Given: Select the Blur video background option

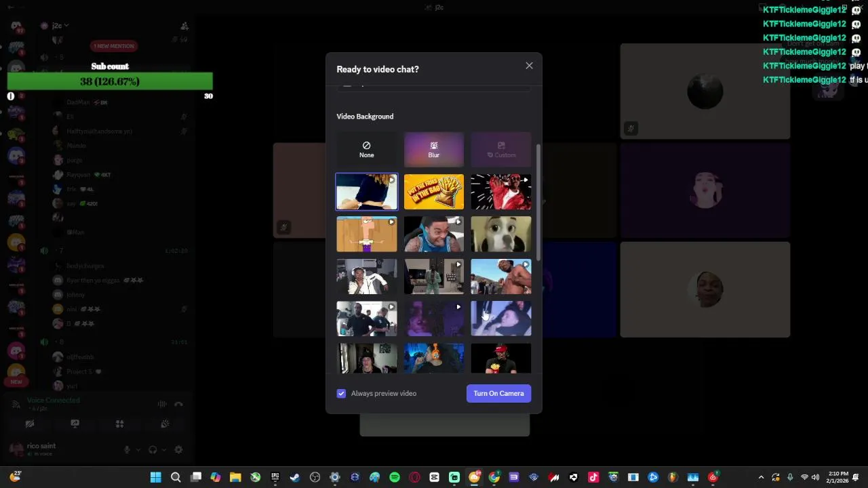Looking at the screenshot, I should 434,149.
